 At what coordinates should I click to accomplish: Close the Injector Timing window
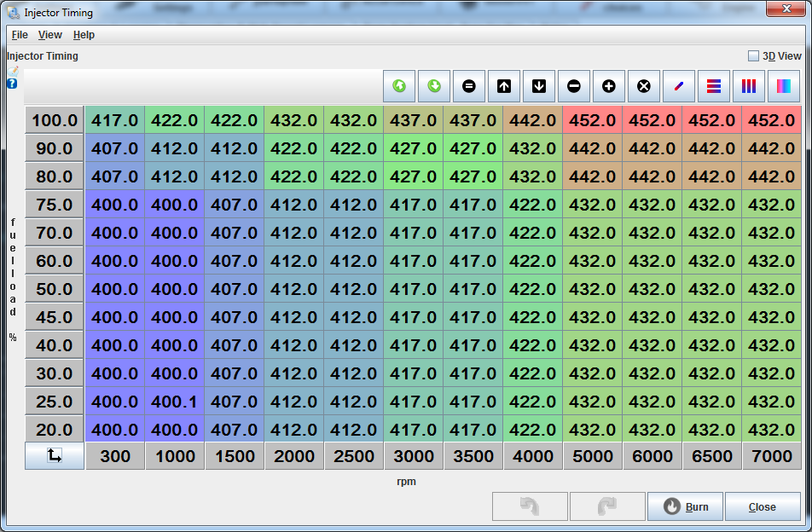[786, 9]
